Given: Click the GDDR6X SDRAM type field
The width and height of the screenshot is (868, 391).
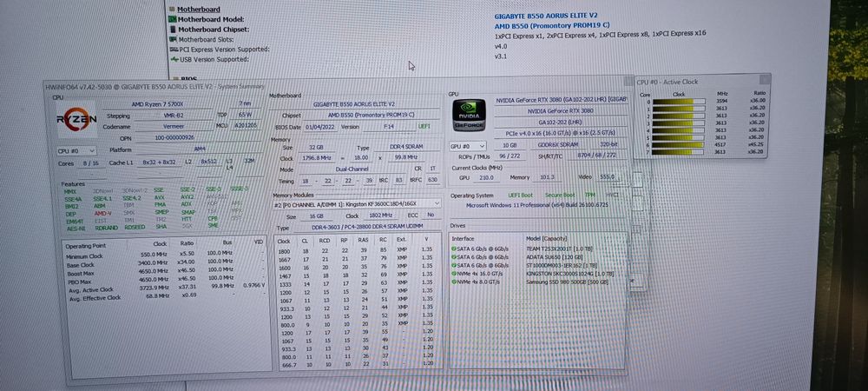Looking at the screenshot, I should 556,144.
